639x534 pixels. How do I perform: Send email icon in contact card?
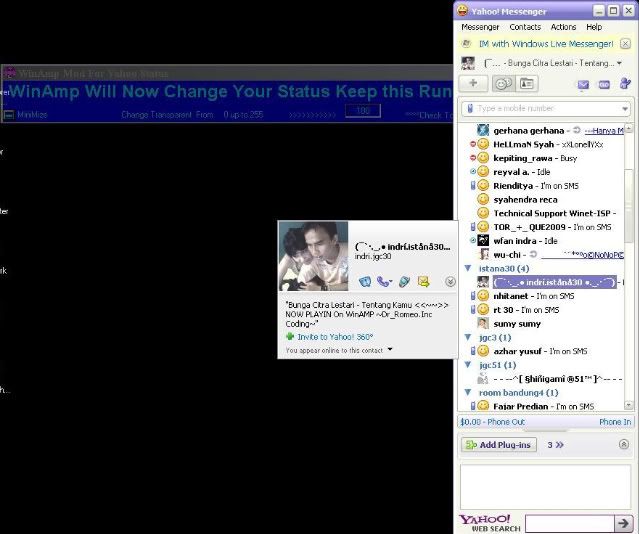tap(423, 281)
